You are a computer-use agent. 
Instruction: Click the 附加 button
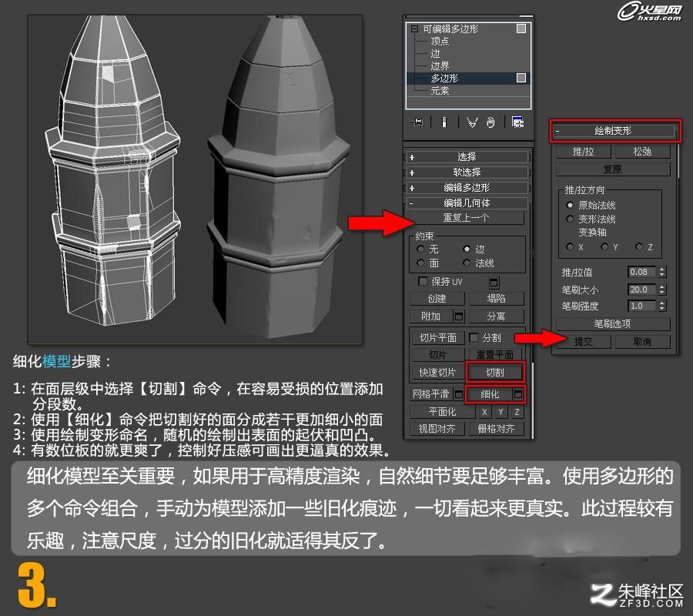pos(431,316)
